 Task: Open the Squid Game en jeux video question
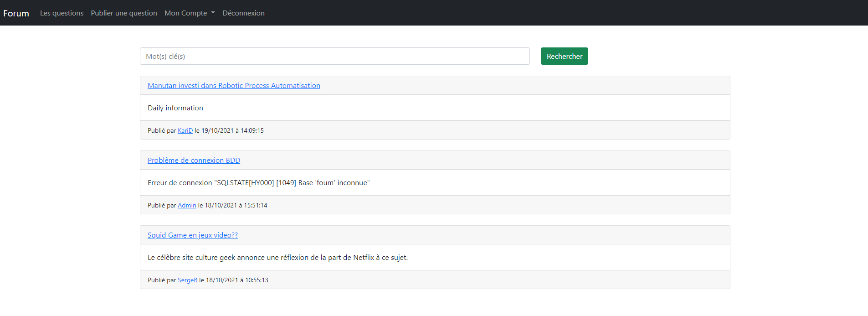pyautogui.click(x=192, y=235)
